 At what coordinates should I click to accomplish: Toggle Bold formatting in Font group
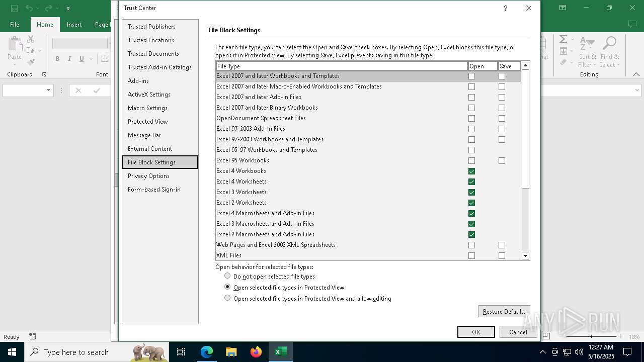[57, 59]
